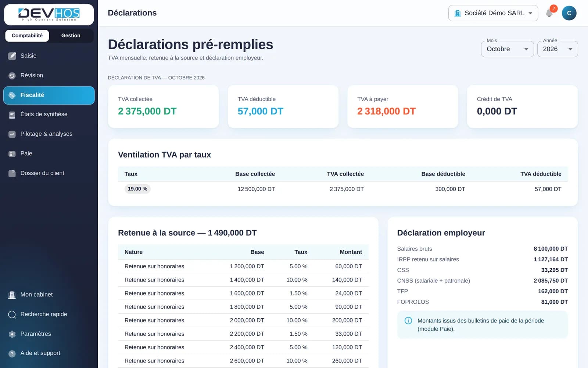Click the DEVHOS logo
The width and height of the screenshot is (588, 368).
click(49, 14)
